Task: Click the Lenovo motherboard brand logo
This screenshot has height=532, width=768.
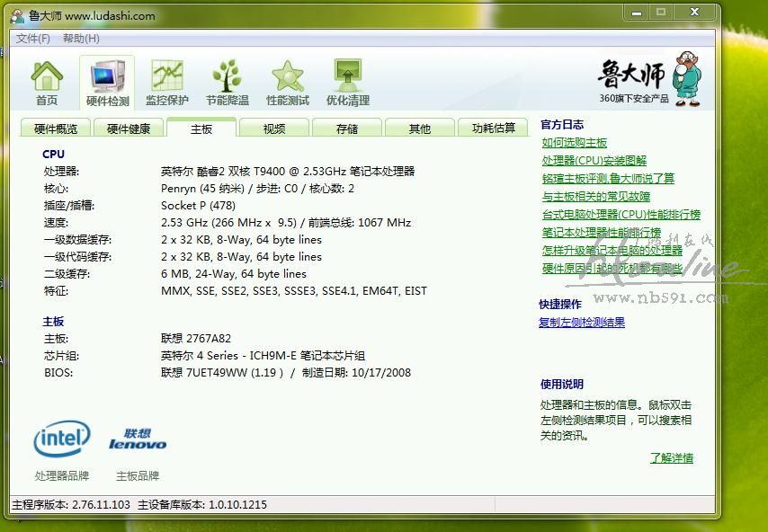Action: (138, 439)
